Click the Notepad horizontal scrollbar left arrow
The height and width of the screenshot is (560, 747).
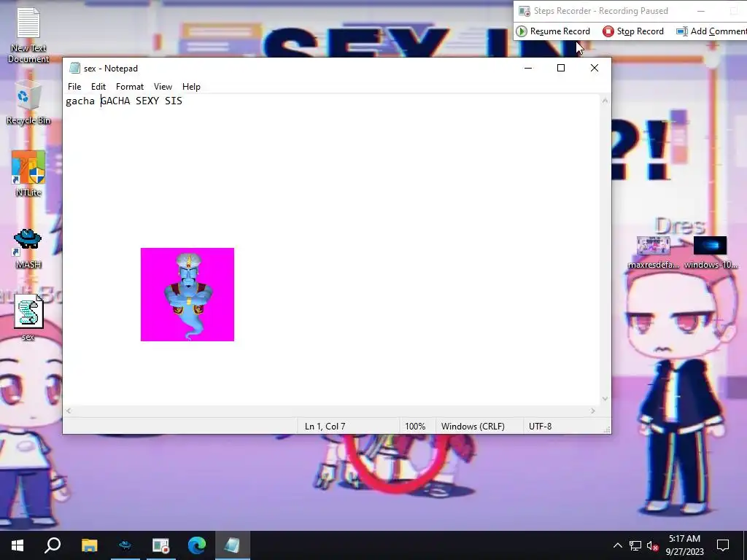click(69, 411)
